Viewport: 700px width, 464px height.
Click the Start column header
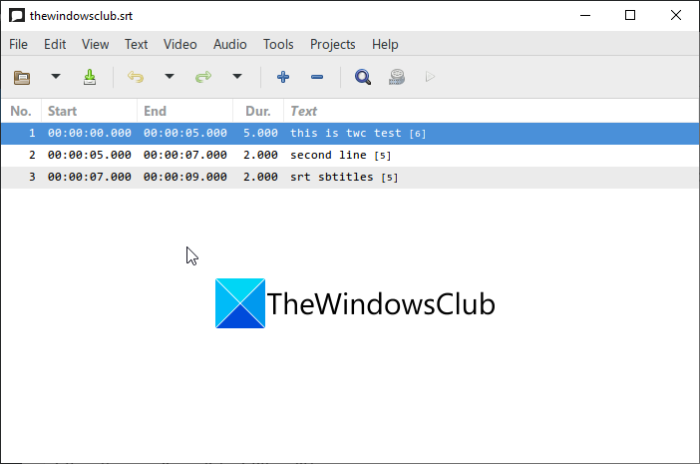point(89,111)
